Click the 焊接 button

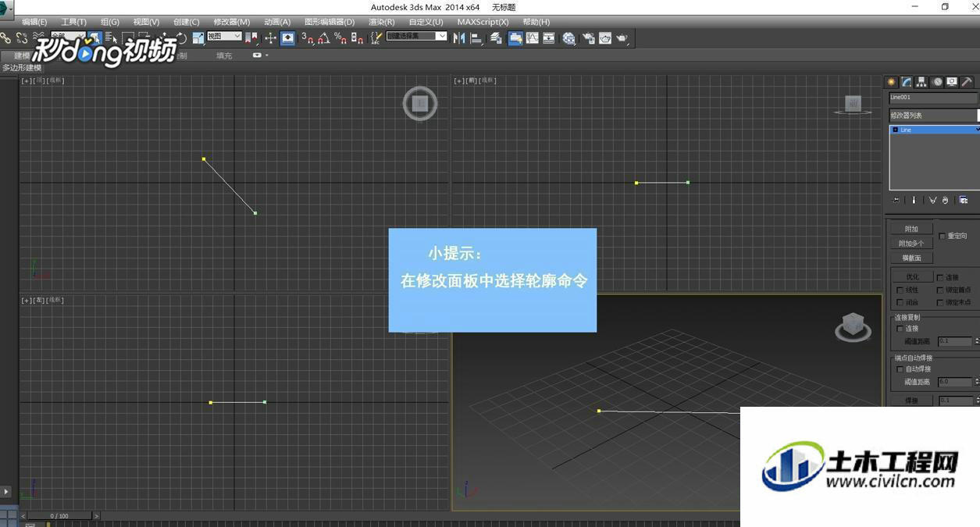911,401
